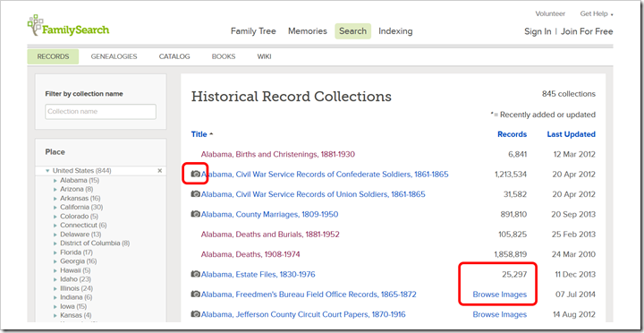
Task: Click the 1,213,534 records count
Action: pos(511,175)
